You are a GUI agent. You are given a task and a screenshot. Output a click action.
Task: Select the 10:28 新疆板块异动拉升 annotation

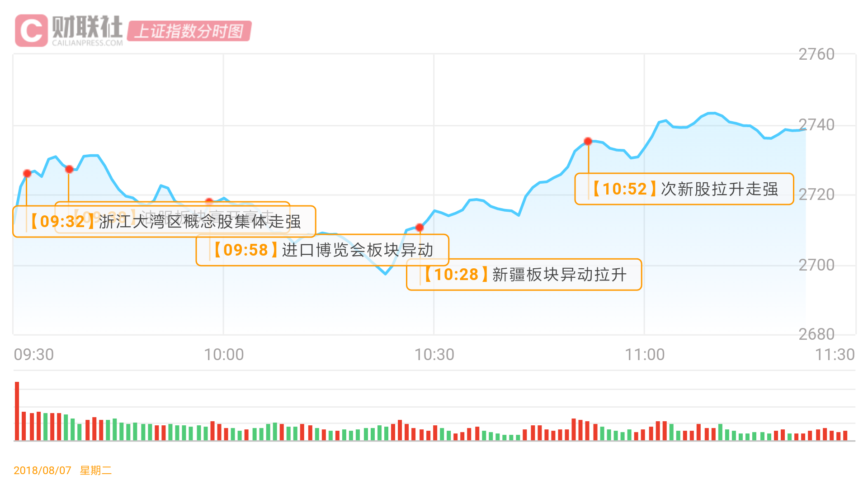coord(524,275)
